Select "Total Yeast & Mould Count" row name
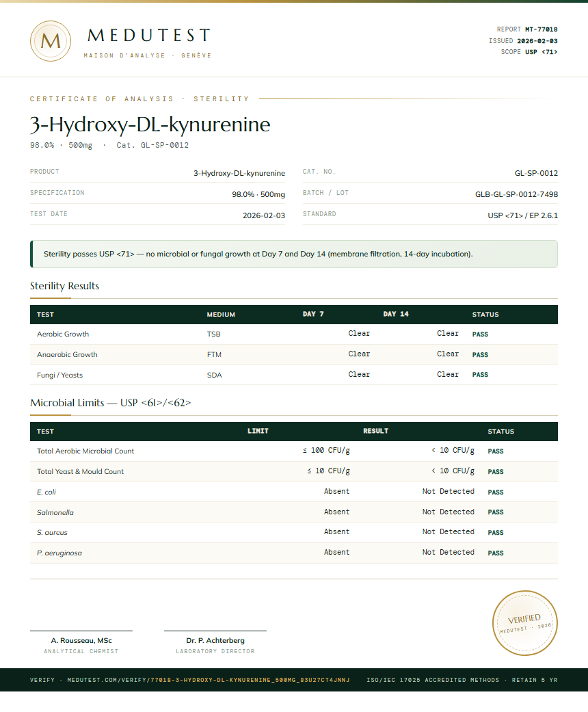This screenshot has height=712, width=588. pos(81,472)
